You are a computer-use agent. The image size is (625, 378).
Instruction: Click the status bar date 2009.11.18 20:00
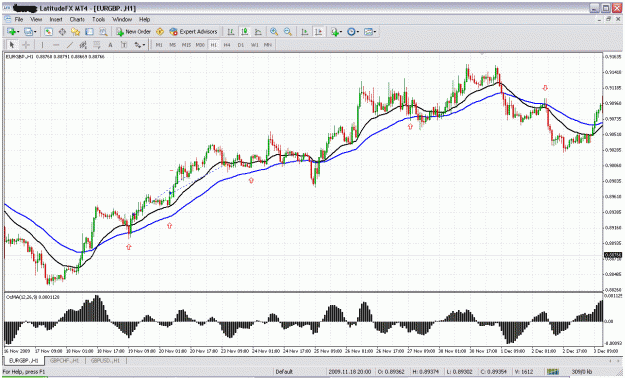click(x=349, y=372)
